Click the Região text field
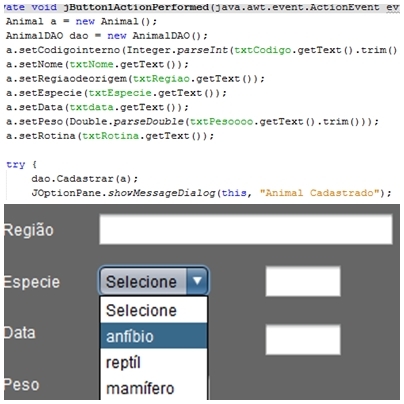The width and height of the screenshot is (404, 404). (x=246, y=229)
